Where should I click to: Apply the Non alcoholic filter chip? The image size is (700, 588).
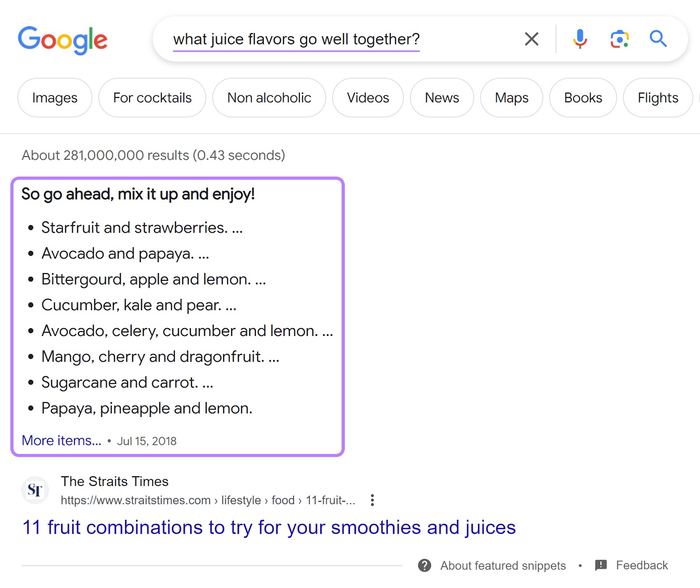tap(269, 98)
